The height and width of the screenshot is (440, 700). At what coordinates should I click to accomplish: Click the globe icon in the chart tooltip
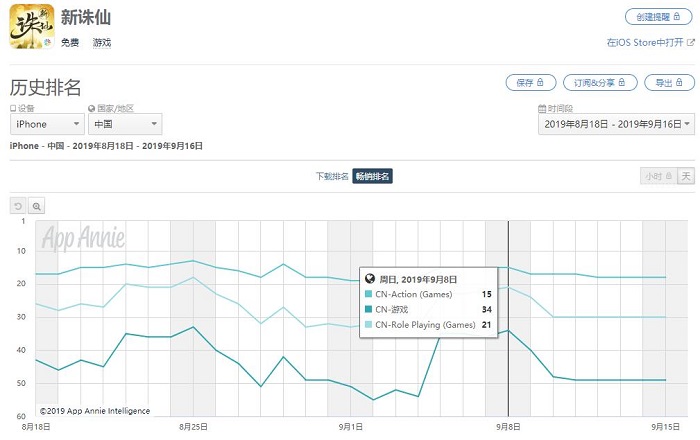click(x=370, y=279)
